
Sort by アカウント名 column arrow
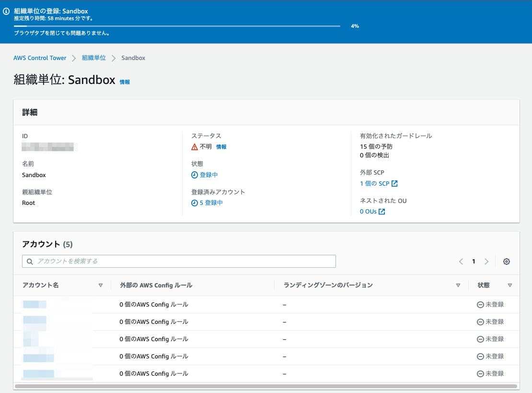pos(101,286)
